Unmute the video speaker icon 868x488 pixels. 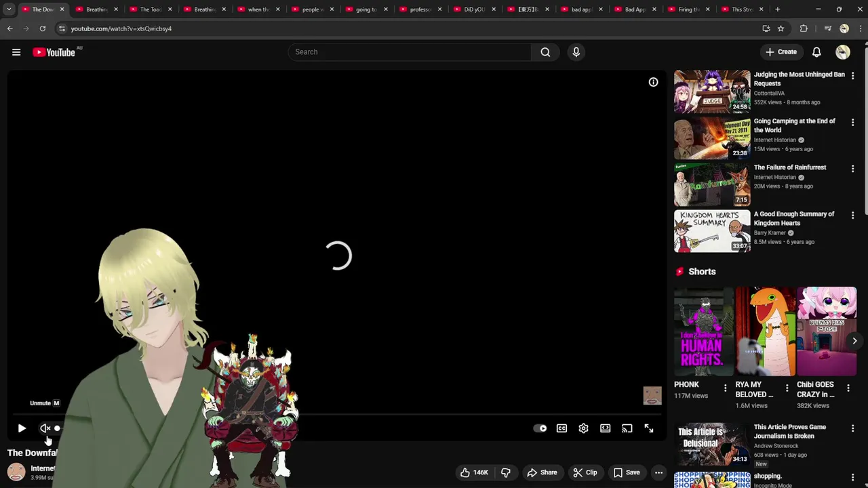45,428
